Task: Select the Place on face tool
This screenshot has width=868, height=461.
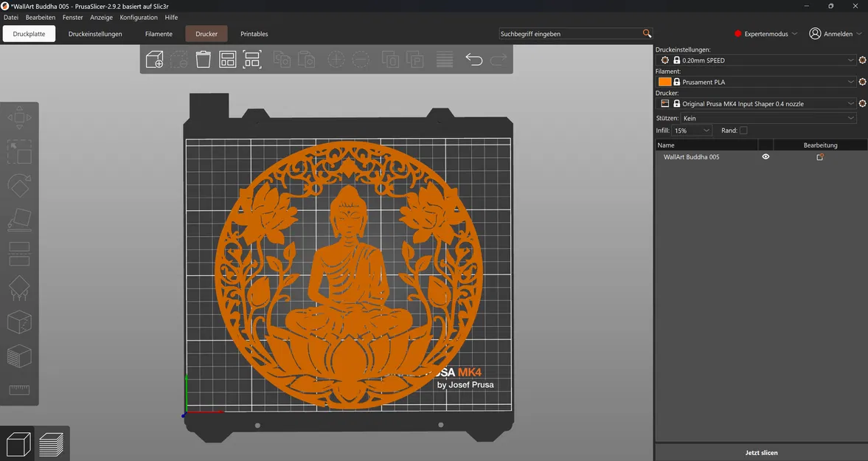Action: [18, 220]
